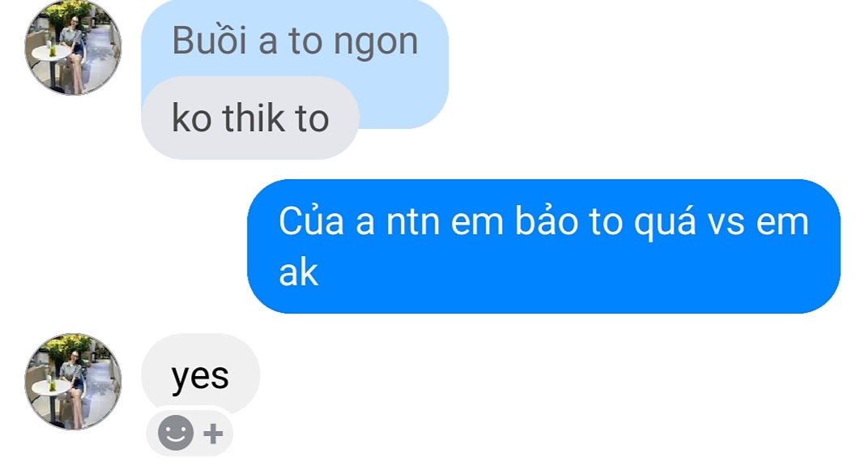Open the emoji reaction smiley icon

click(x=176, y=433)
